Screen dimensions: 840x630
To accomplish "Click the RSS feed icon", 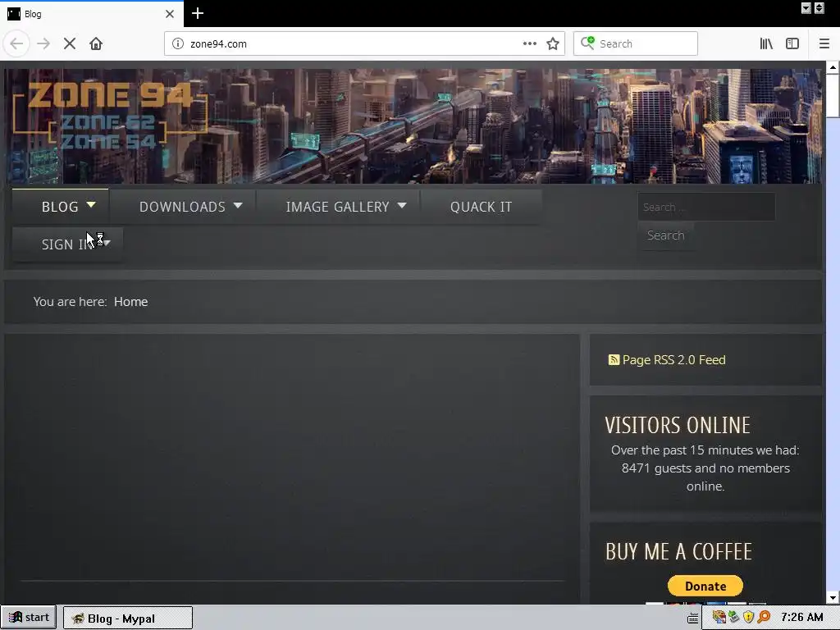I will click(614, 360).
